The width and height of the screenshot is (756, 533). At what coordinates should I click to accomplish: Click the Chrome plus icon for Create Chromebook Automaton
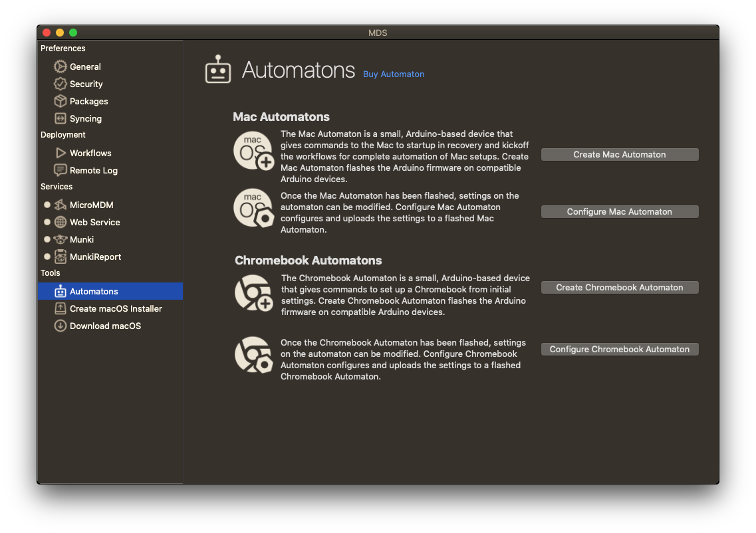coord(253,293)
